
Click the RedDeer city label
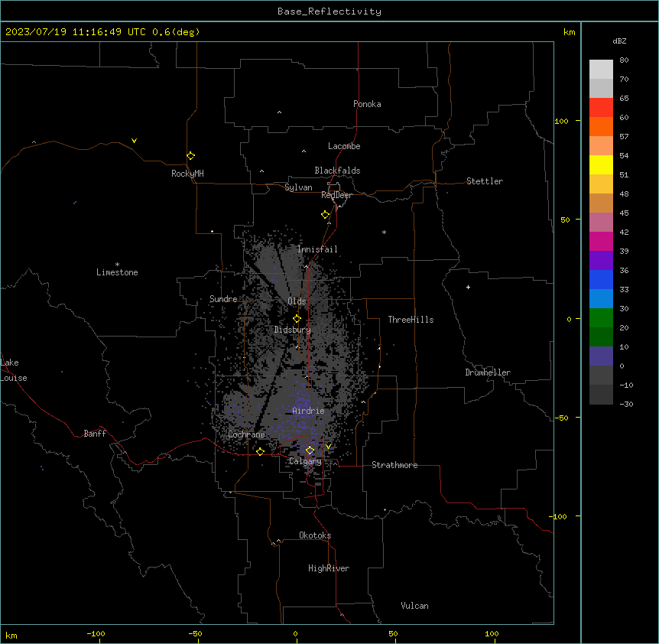click(x=336, y=195)
